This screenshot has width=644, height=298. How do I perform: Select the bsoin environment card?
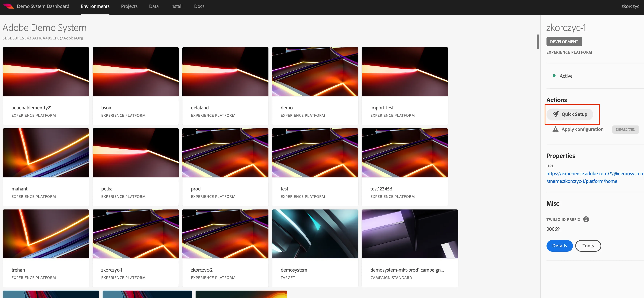pos(135,86)
